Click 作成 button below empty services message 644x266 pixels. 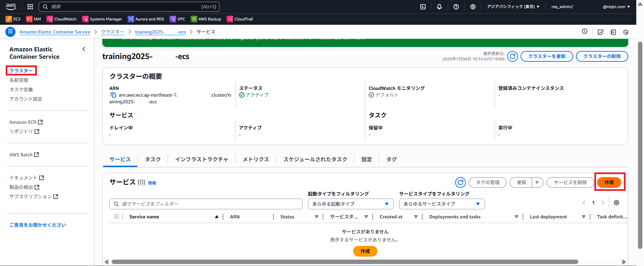click(x=365, y=251)
